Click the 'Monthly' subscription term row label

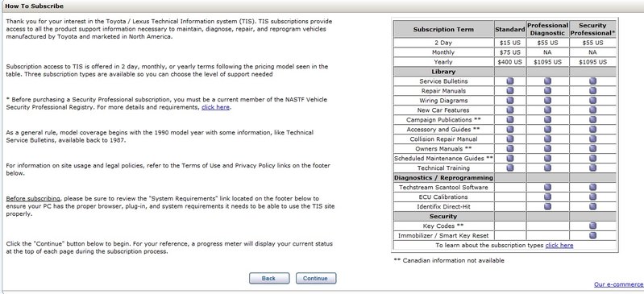443,52
